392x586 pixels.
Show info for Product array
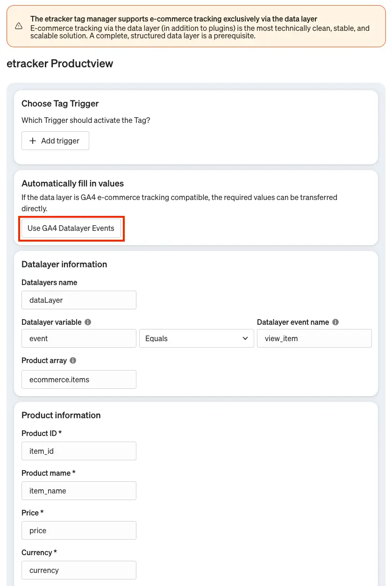pyautogui.click(x=73, y=361)
